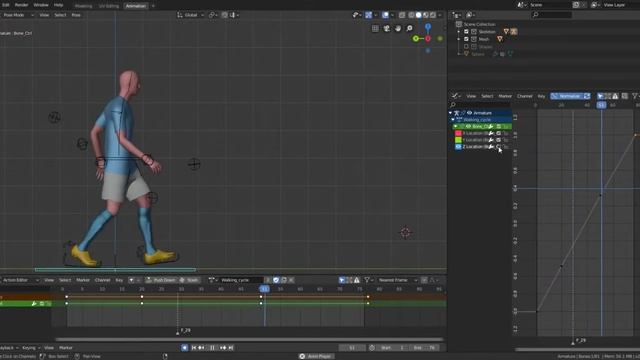Toggle only show errors warning icon in graph editor
This screenshot has width=640, height=360.
pos(615,96)
